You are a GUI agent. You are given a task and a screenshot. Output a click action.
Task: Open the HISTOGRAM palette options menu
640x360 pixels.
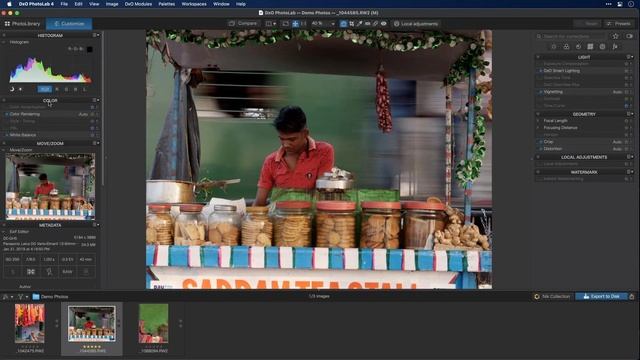click(x=96, y=36)
